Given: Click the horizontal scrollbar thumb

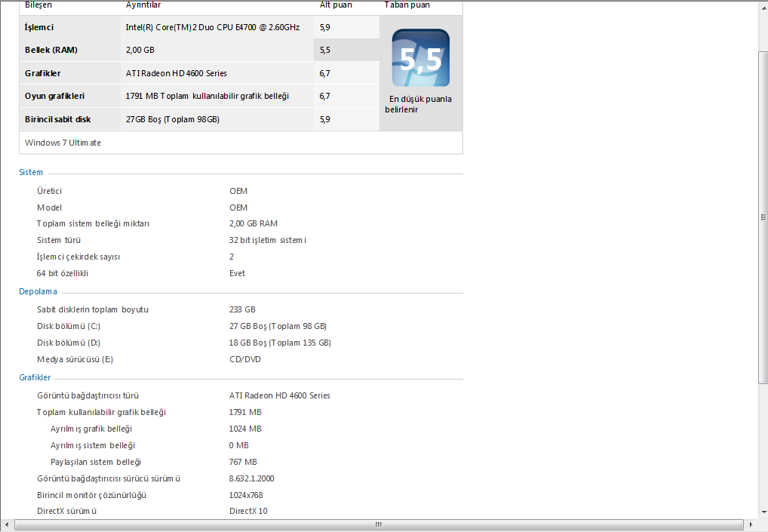Looking at the screenshot, I should (x=379, y=524).
